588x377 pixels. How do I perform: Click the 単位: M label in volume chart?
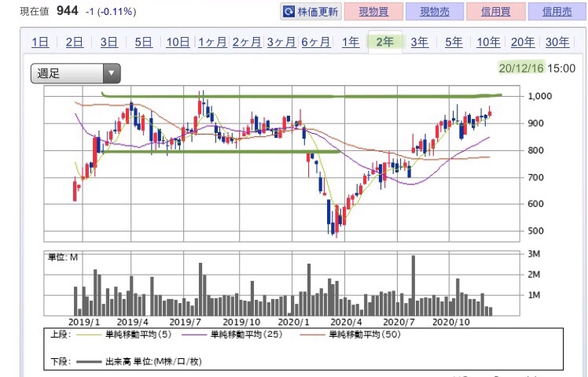pos(63,257)
